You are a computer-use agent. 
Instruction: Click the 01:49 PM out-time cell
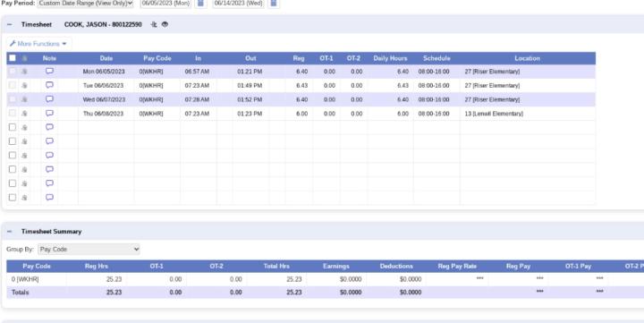tap(250, 86)
